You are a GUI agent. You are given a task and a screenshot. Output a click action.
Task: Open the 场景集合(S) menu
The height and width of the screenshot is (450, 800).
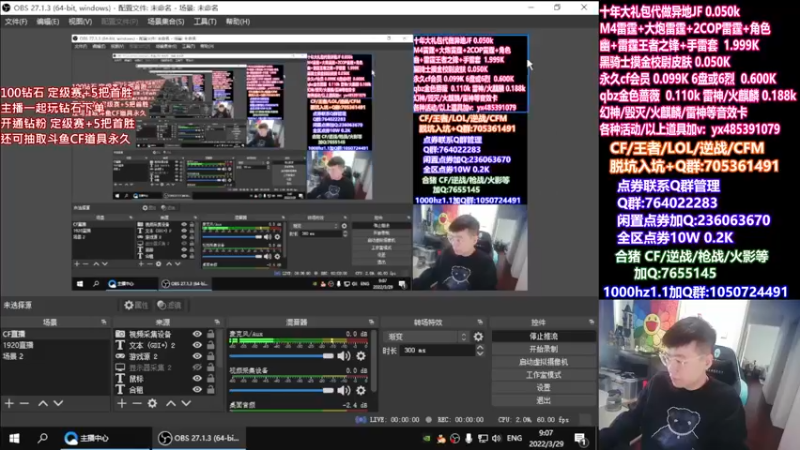166,22
